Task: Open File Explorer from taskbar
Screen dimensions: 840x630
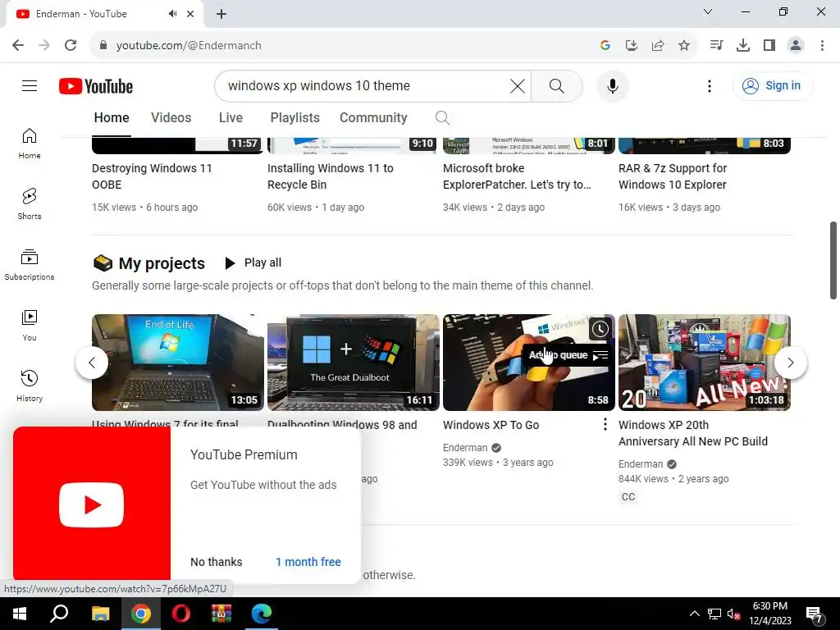Action: coord(100,614)
